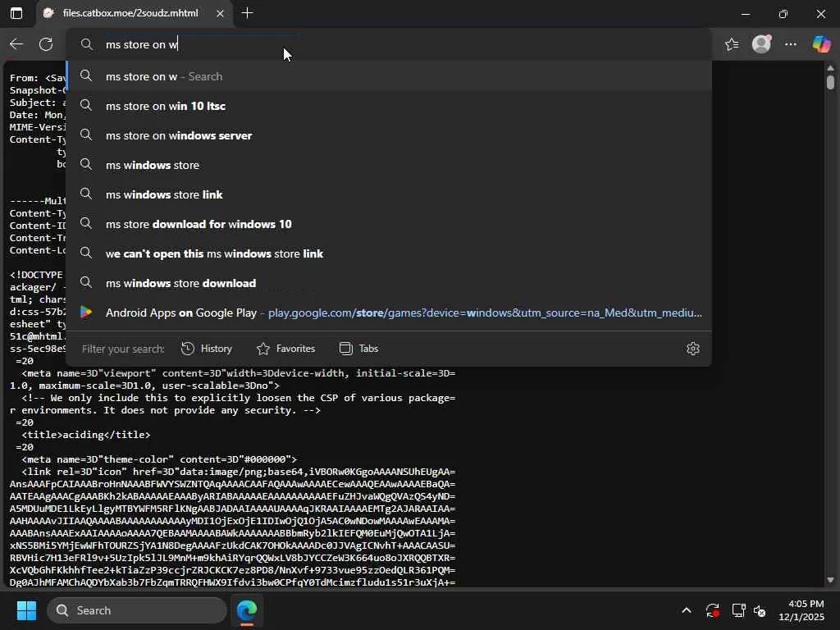Open a new tab with plus button

coord(247,13)
